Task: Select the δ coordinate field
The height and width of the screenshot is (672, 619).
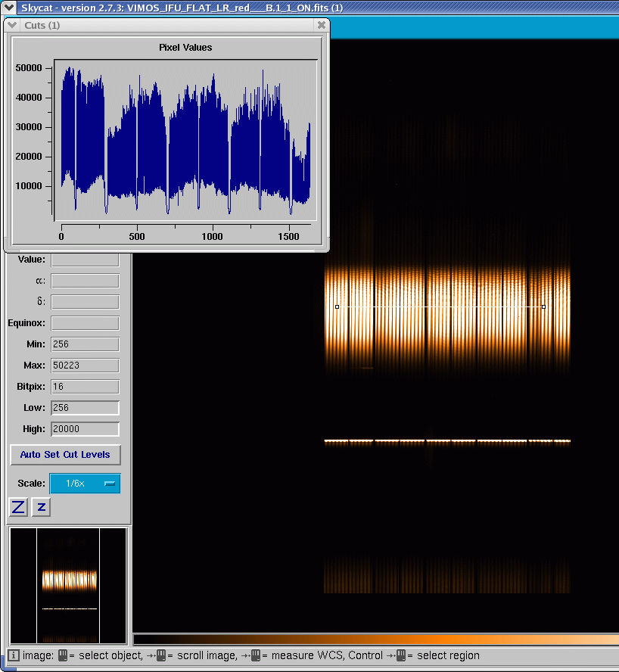Action: [x=85, y=302]
